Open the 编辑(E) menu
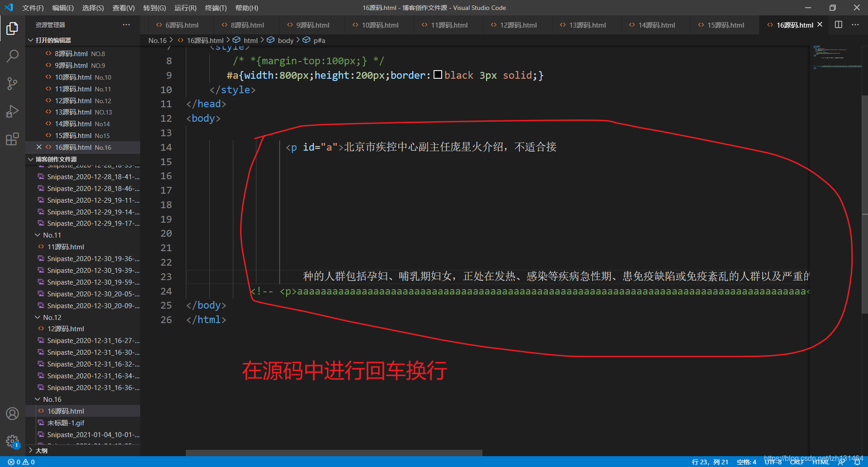Viewport: 868px width, 467px height. pos(63,8)
